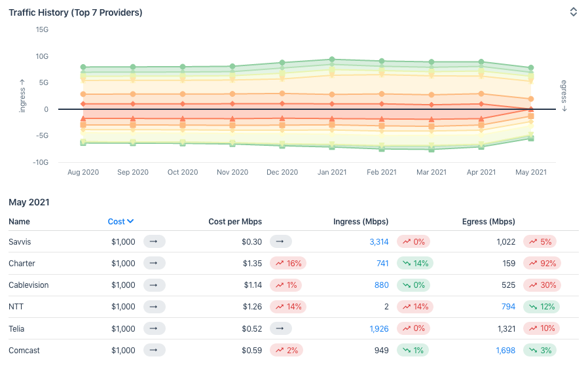
Task: Click NTT egress value 794
Action: coord(507,307)
